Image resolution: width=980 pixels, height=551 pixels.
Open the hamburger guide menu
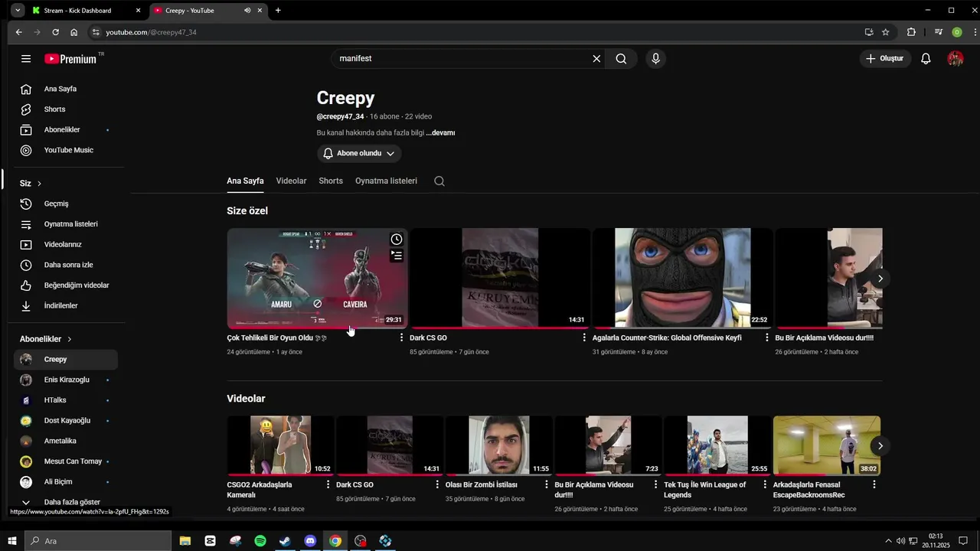pos(26,59)
